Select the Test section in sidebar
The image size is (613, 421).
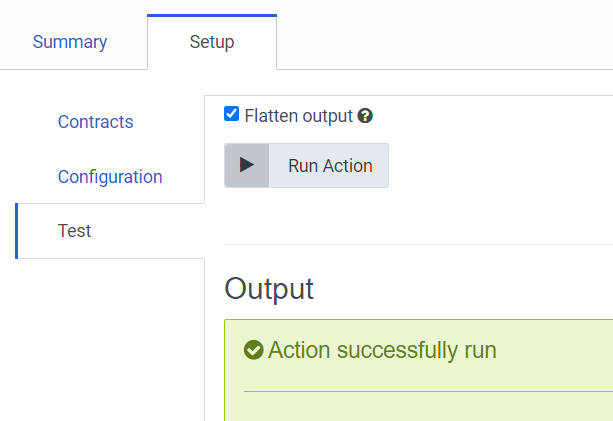tap(75, 231)
